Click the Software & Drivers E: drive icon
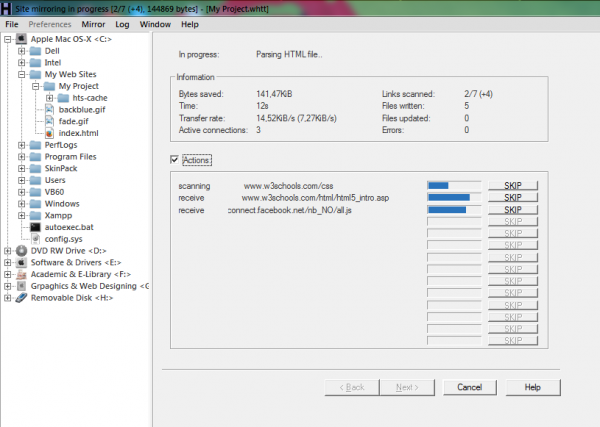This screenshot has height=427, width=600. coord(21,262)
